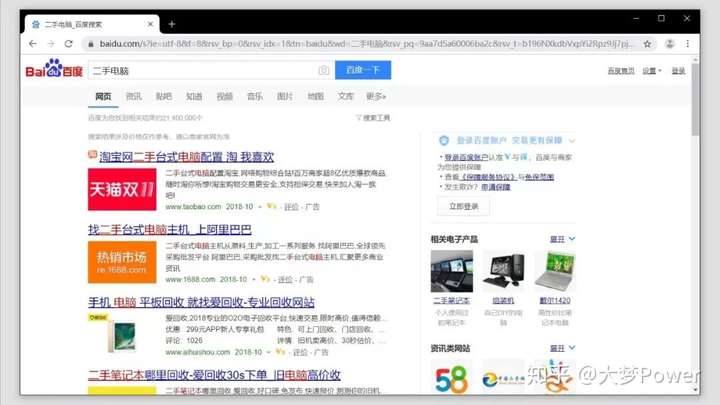Click 评价 beside the taobao.com result
Screen dimensions: 720x405
pos(291,207)
